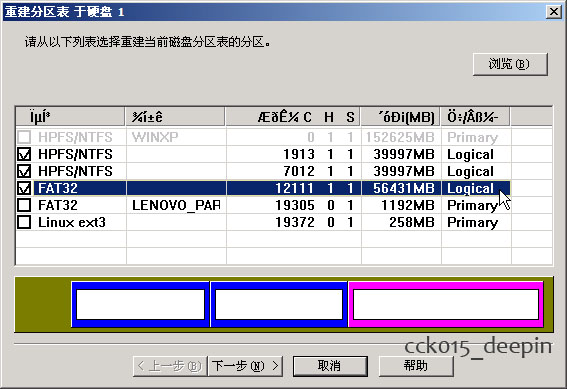This screenshot has width=567, height=389.
Task: Click 'Primary' in the LENOVO_PAR row
Action: [473, 205]
